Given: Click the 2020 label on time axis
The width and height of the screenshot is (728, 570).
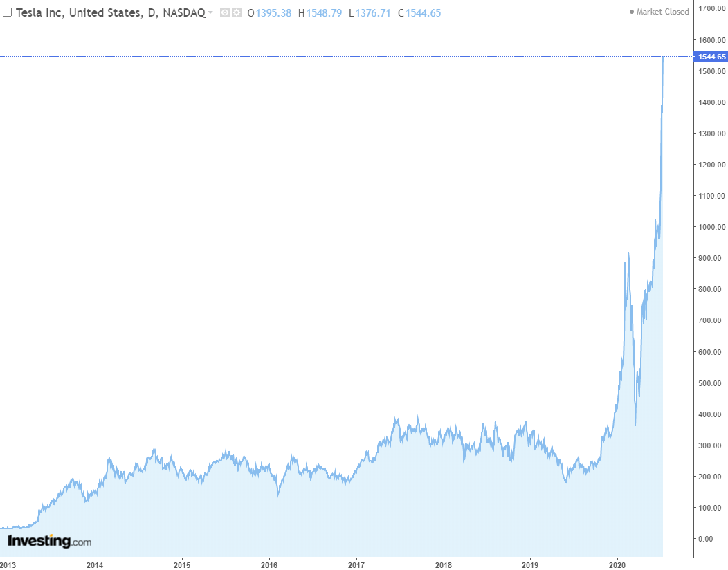Looking at the screenshot, I should (617, 565).
